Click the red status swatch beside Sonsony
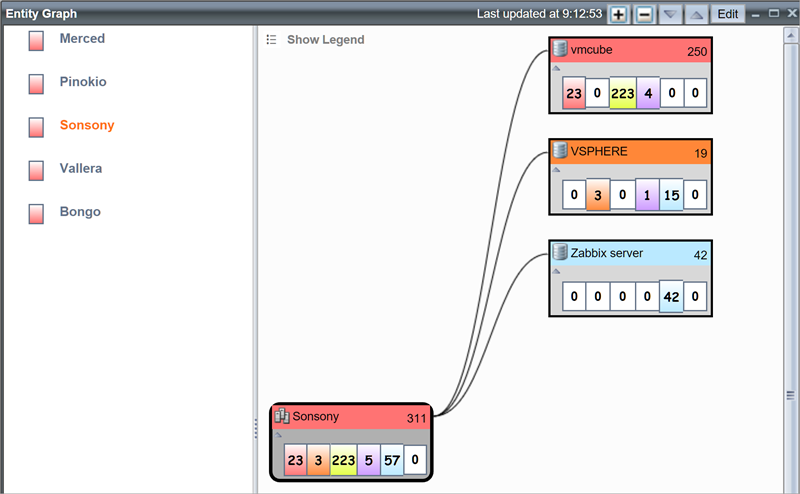The width and height of the screenshot is (800, 494). pos(36,128)
